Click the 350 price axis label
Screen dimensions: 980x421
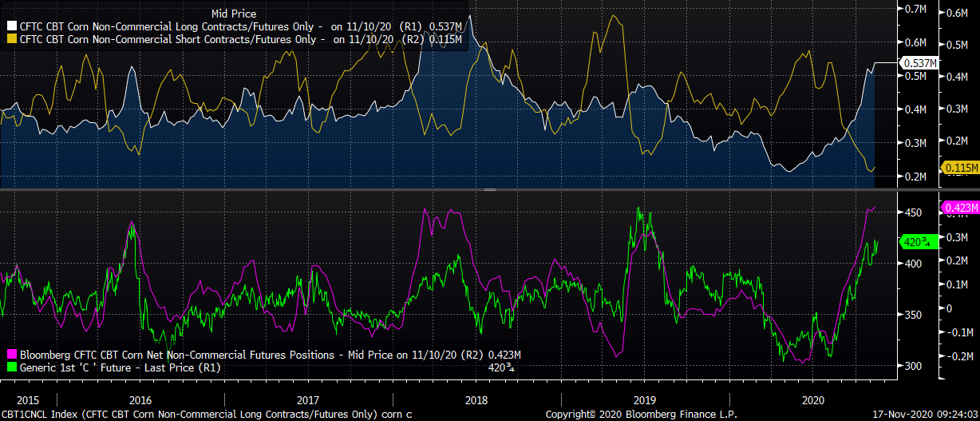914,315
